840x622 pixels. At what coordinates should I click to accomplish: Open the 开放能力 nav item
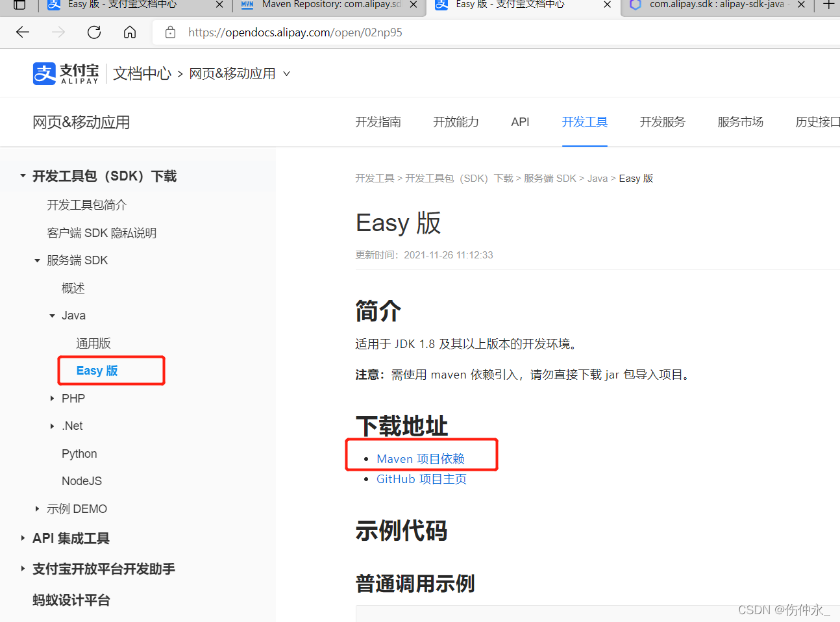(x=456, y=122)
